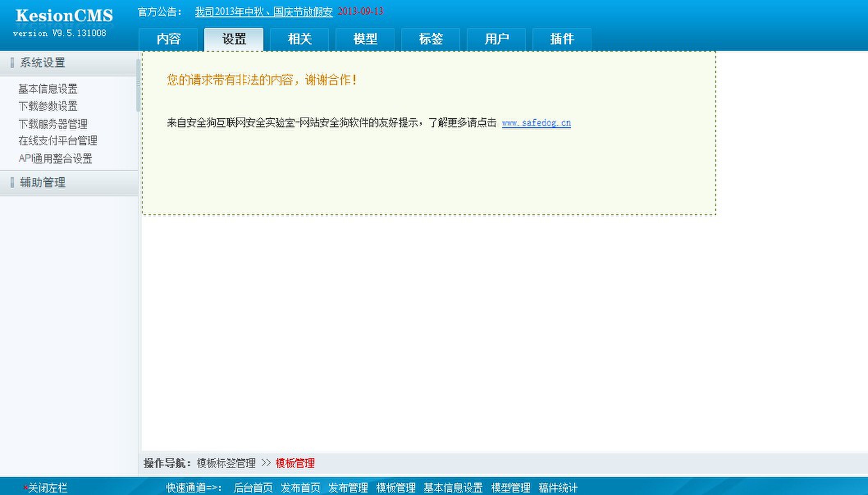
Task: Open 在线支付平台管理 in the sidebar
Action: [58, 141]
